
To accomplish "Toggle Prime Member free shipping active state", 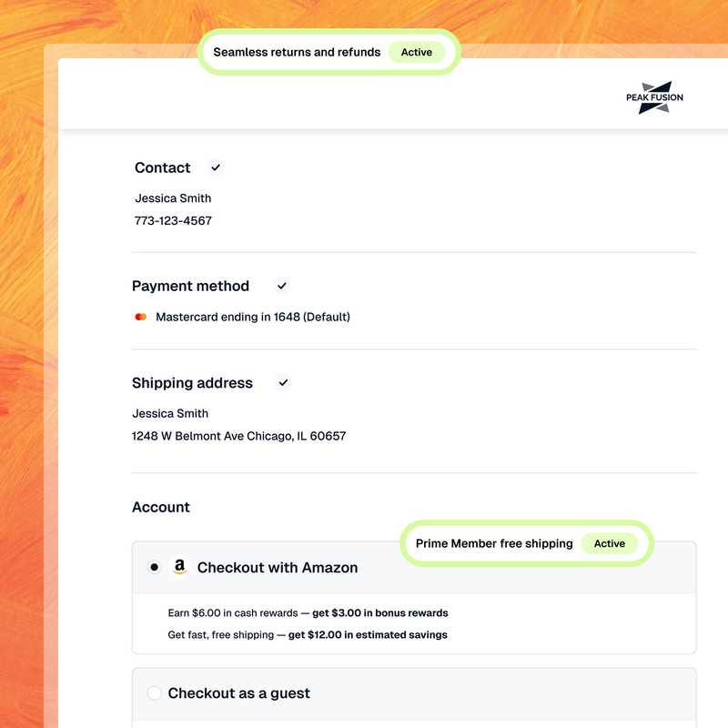I will point(494,543).
